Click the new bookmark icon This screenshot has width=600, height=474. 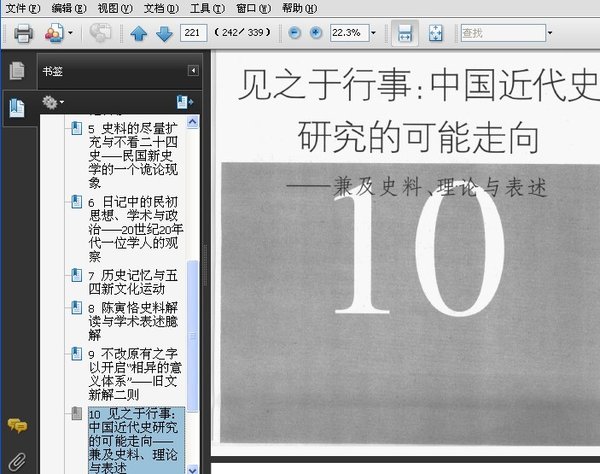click(x=184, y=102)
